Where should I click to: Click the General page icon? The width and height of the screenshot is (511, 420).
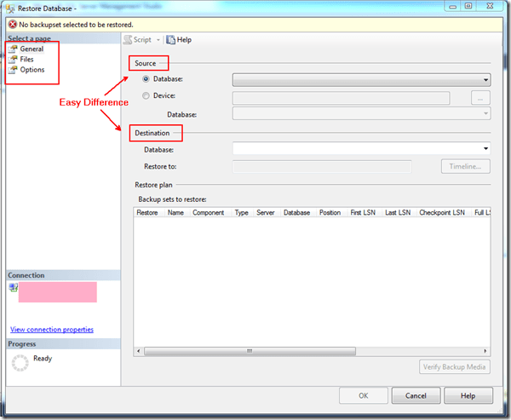click(13, 49)
